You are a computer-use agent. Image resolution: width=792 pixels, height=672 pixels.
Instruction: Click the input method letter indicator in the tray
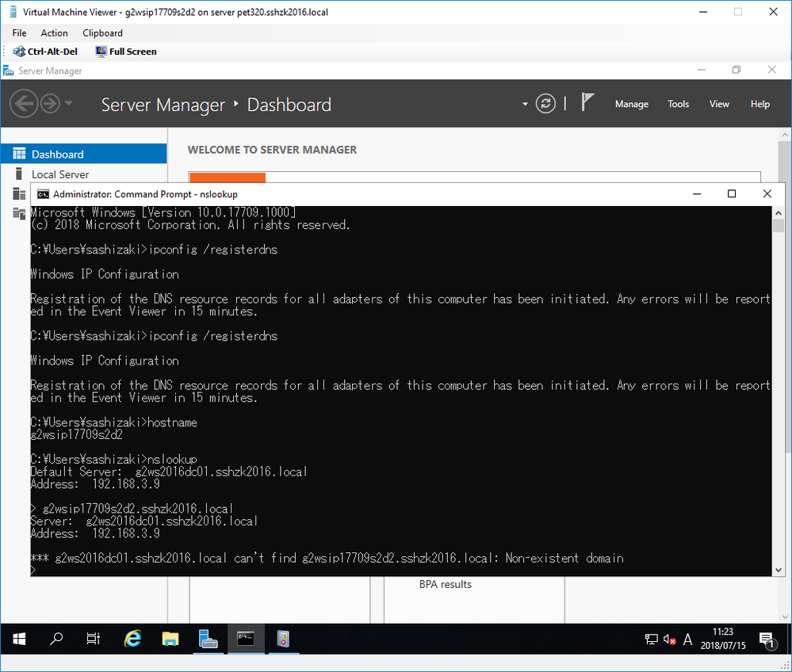(689, 640)
